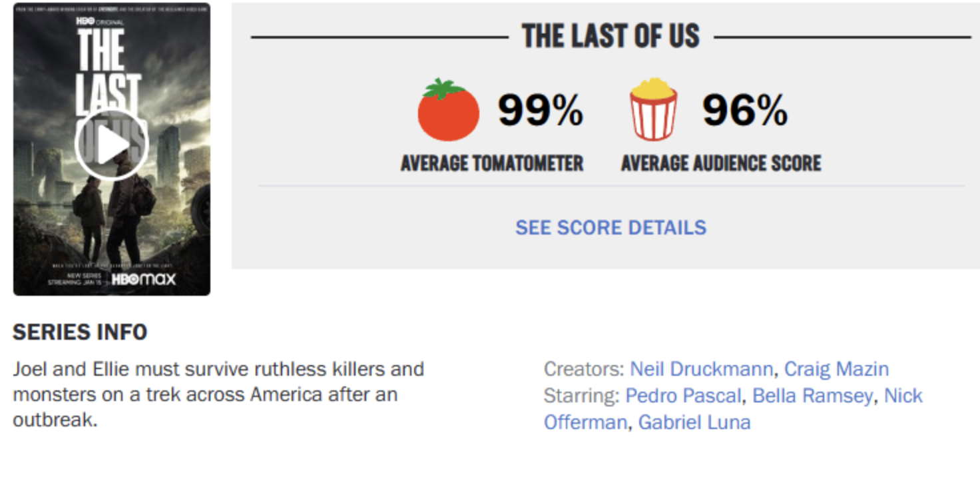Click the Average Tomatometer label

pyautogui.click(x=492, y=163)
